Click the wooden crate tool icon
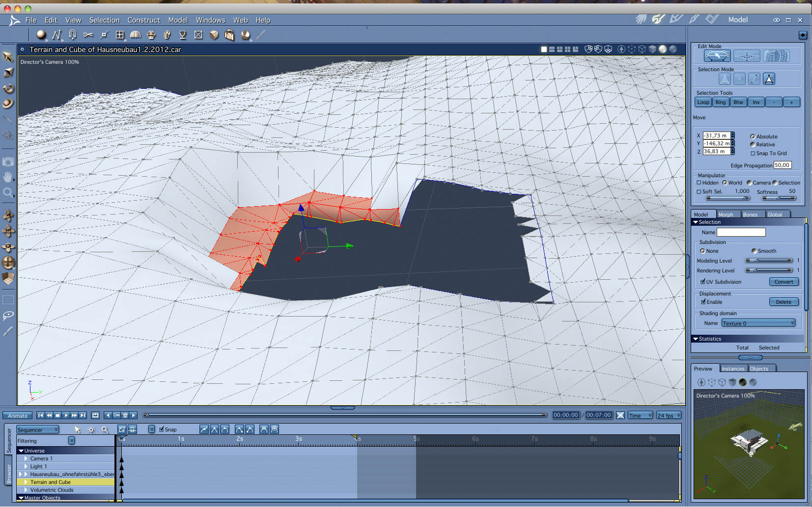The height and width of the screenshot is (507, 812). [x=214, y=35]
